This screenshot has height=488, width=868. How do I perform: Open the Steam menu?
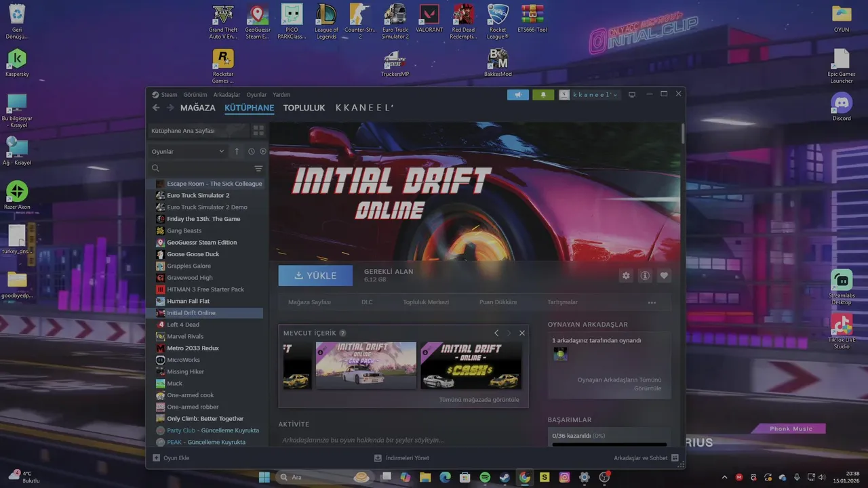click(165, 95)
